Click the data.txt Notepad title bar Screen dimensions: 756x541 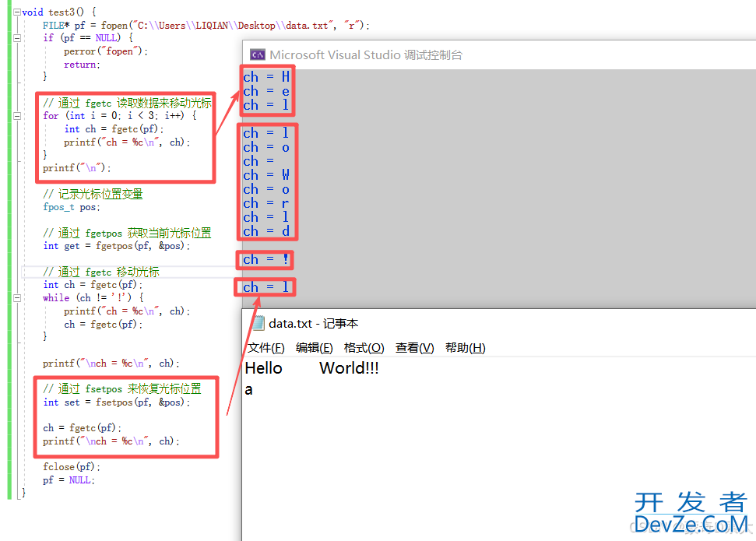pos(506,324)
